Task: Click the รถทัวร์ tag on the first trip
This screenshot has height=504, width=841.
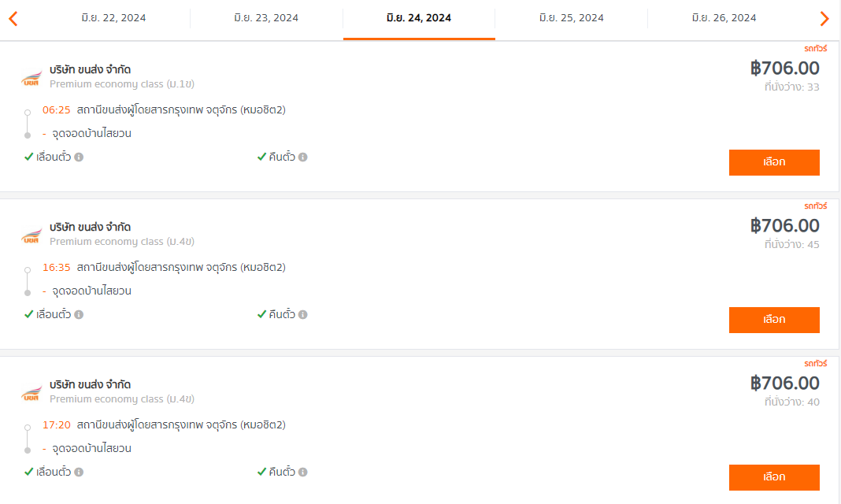Action: [x=815, y=48]
